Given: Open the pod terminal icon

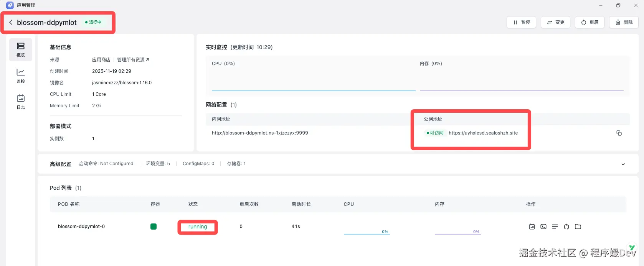Looking at the screenshot, I should 543,227.
